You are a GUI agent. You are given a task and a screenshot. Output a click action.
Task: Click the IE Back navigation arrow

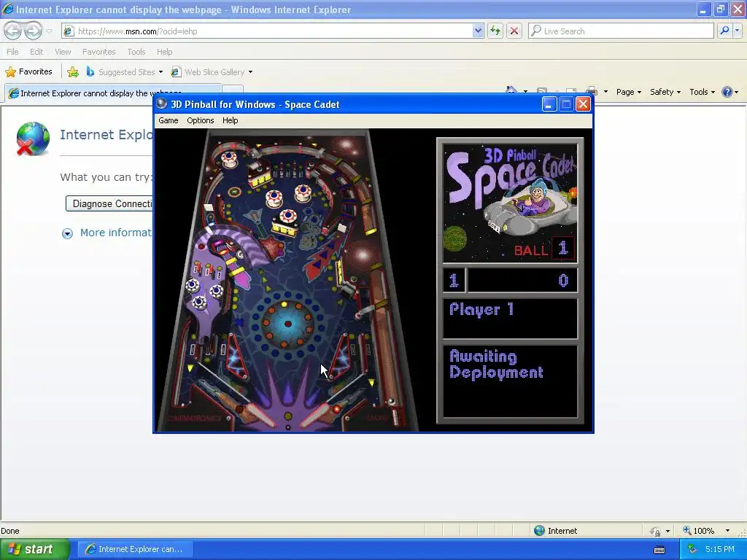pyautogui.click(x=13, y=31)
